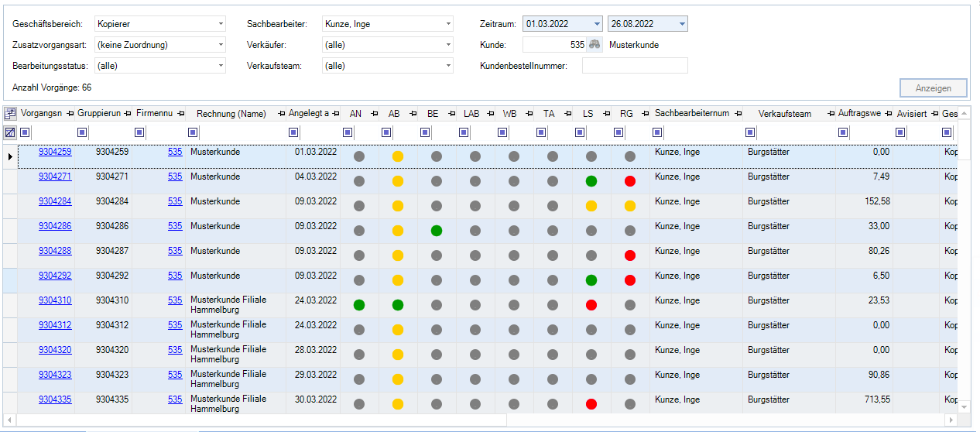The image size is (980, 432).
Task: Click the LS column header
Action: point(588,114)
